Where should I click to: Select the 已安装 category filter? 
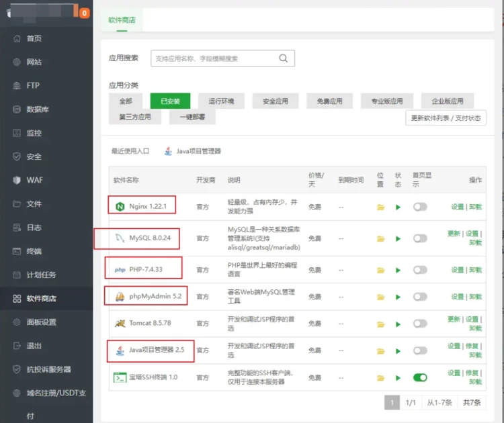170,101
